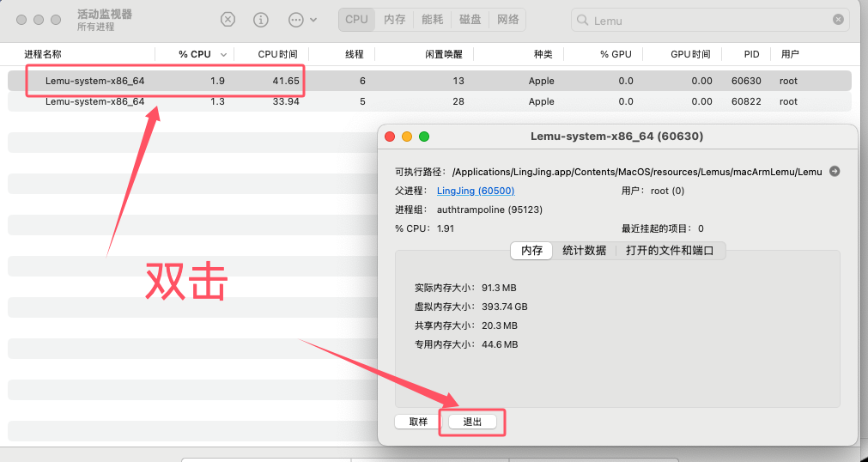The width and height of the screenshot is (868, 462).
Task: Open the ellipsis more-actions toolbar menu
Action: tap(302, 20)
